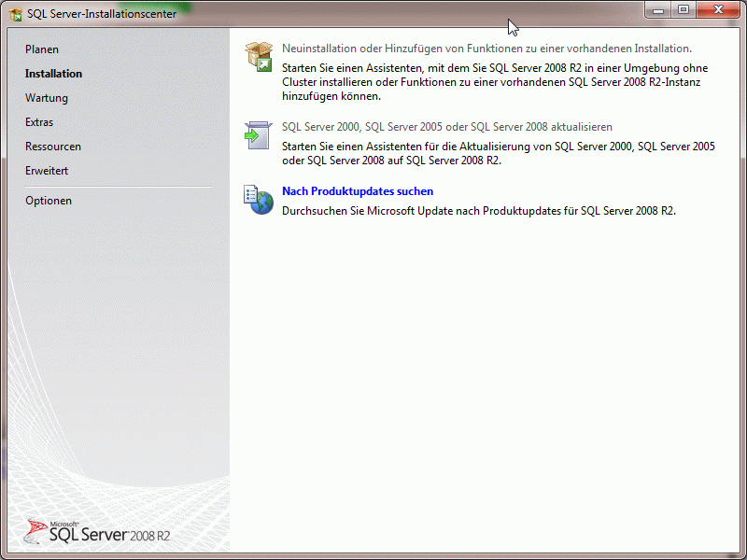This screenshot has height=560, width=747.
Task: Click the new installation box icon
Action: pyautogui.click(x=259, y=57)
